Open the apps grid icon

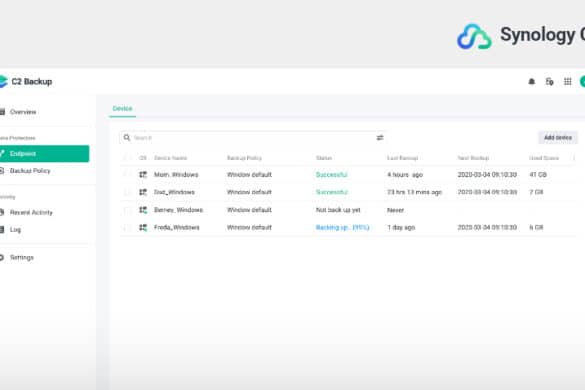coord(567,81)
